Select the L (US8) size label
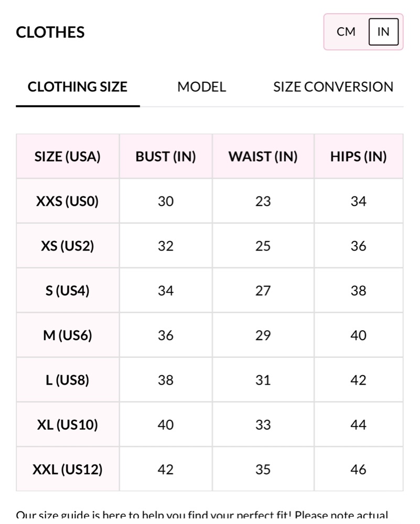The width and height of the screenshot is (420, 524). (x=68, y=380)
